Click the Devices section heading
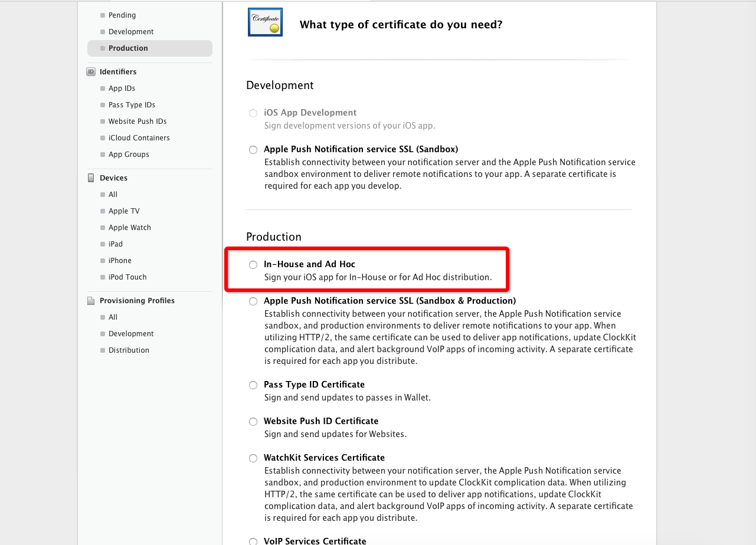This screenshot has width=756, height=545. click(x=113, y=178)
